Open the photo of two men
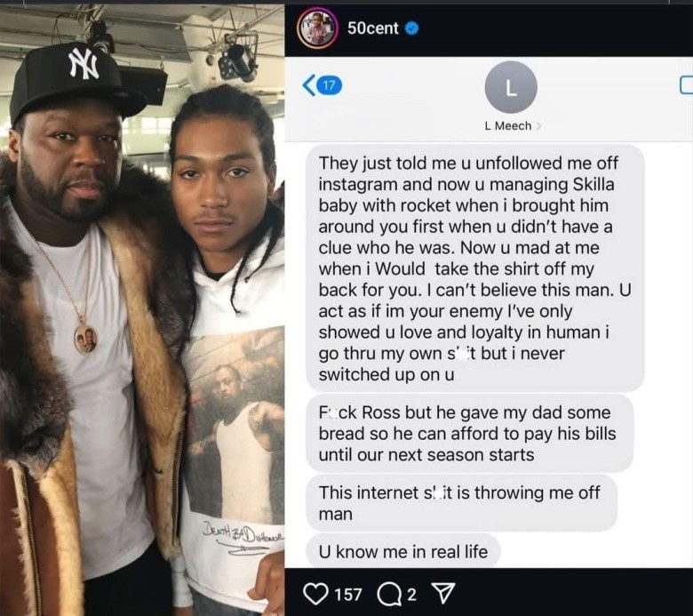693x616 pixels. point(142,310)
